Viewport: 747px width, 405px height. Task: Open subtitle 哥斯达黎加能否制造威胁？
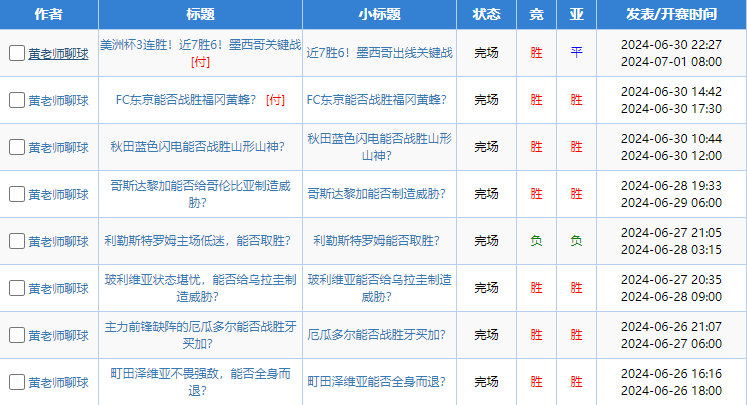point(376,194)
